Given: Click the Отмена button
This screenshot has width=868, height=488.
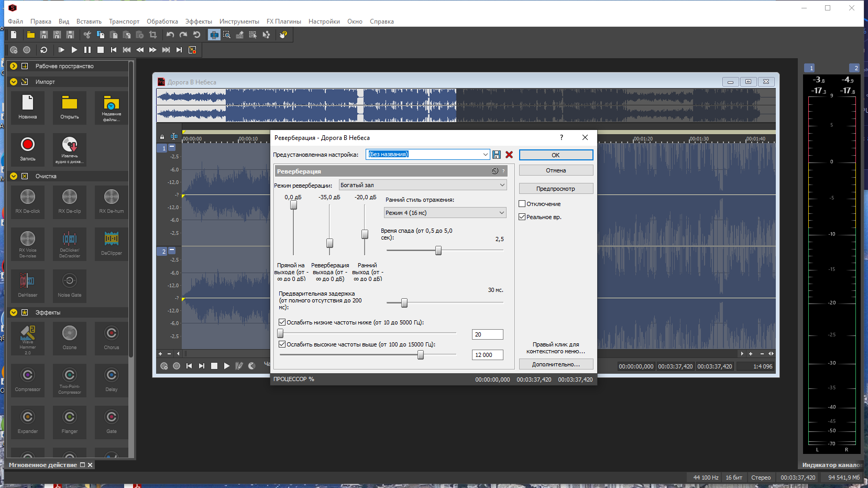Looking at the screenshot, I should 556,170.
